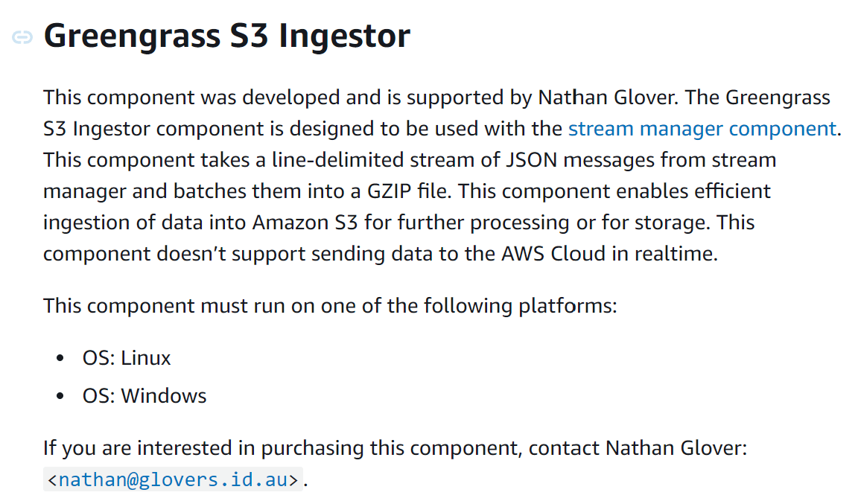Click Nathan Glover's name in the purchasing sentence

pyautogui.click(x=673, y=448)
